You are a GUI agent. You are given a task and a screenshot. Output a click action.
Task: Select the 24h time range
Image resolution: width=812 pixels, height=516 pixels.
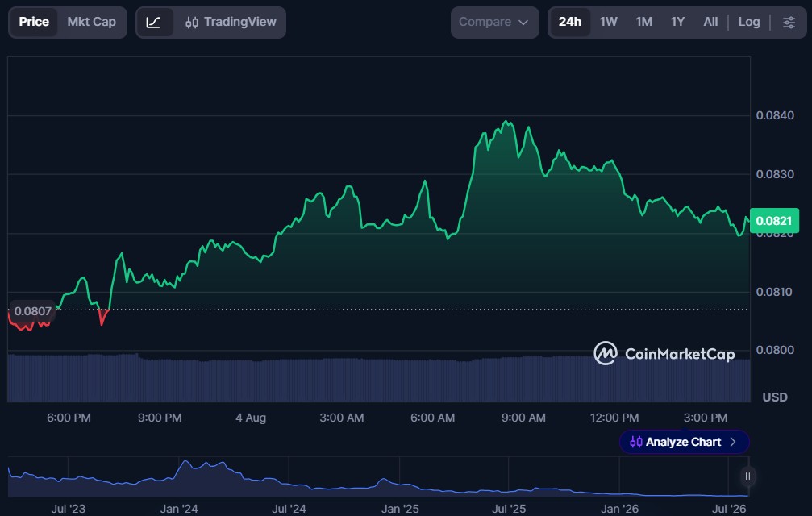coord(569,23)
